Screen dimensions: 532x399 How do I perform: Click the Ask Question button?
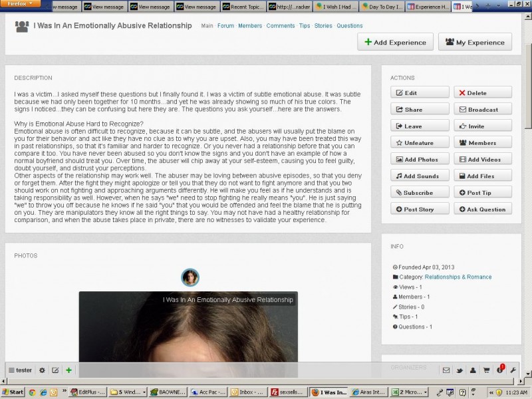point(483,209)
